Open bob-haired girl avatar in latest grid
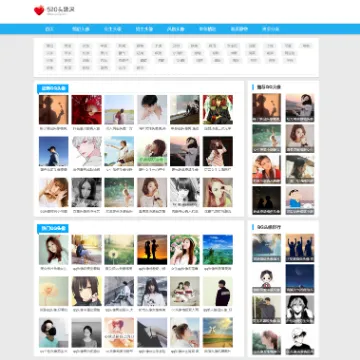Viewport: 360px width, 360px height. (152, 192)
